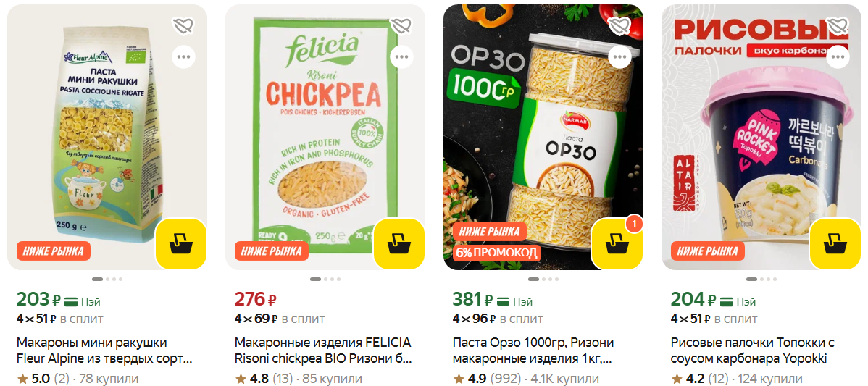The width and height of the screenshot is (868, 386).
Task: Select image carousel dots under Orzo photo
Action: 543,280
